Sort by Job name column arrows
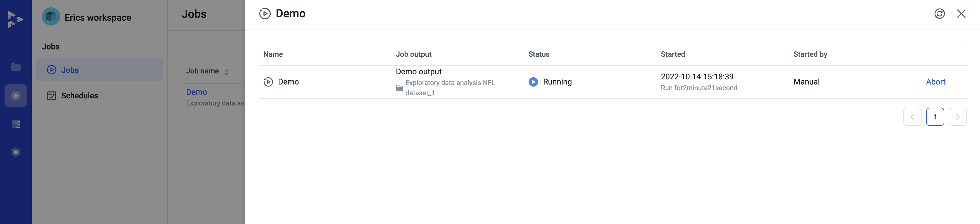Screen dimensions: 980x224 click(x=226, y=72)
